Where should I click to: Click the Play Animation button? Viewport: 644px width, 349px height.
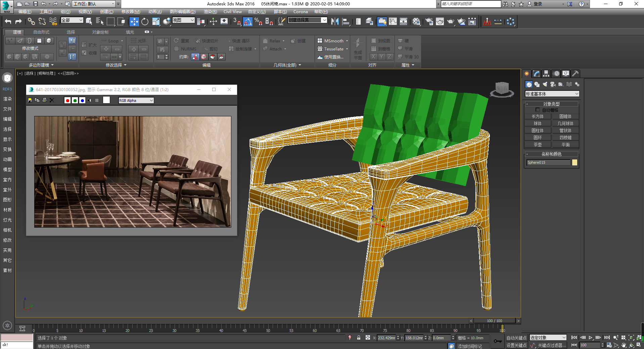(x=591, y=338)
